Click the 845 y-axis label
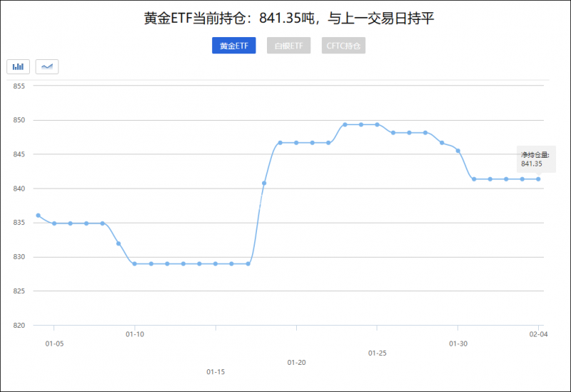The width and height of the screenshot is (571, 392). [19, 154]
